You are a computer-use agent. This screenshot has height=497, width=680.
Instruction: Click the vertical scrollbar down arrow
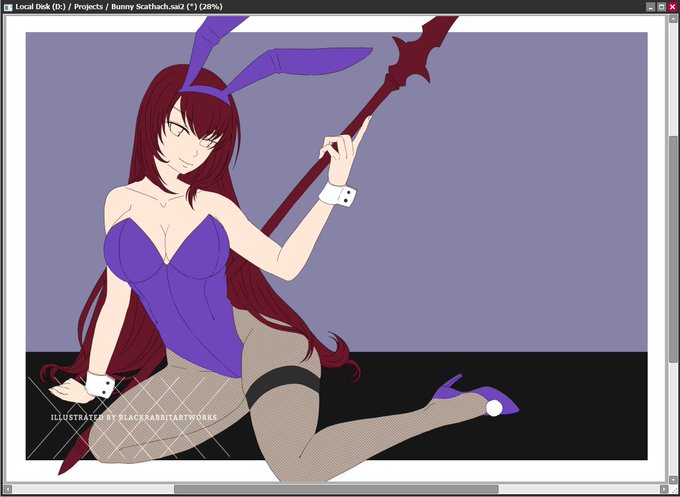pos(673,480)
